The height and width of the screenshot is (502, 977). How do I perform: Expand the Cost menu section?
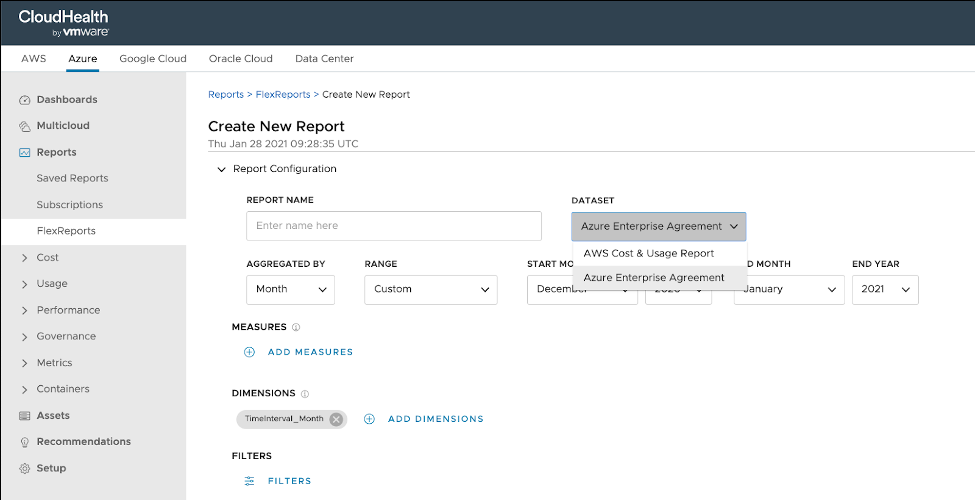pyautogui.click(x=24, y=258)
